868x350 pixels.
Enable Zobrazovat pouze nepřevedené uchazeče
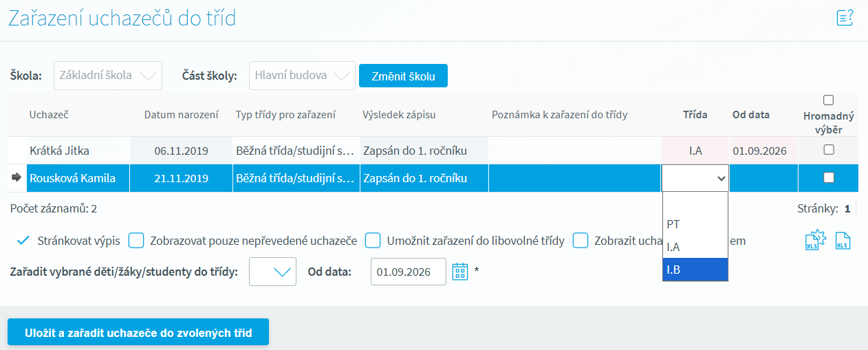pyautogui.click(x=136, y=241)
